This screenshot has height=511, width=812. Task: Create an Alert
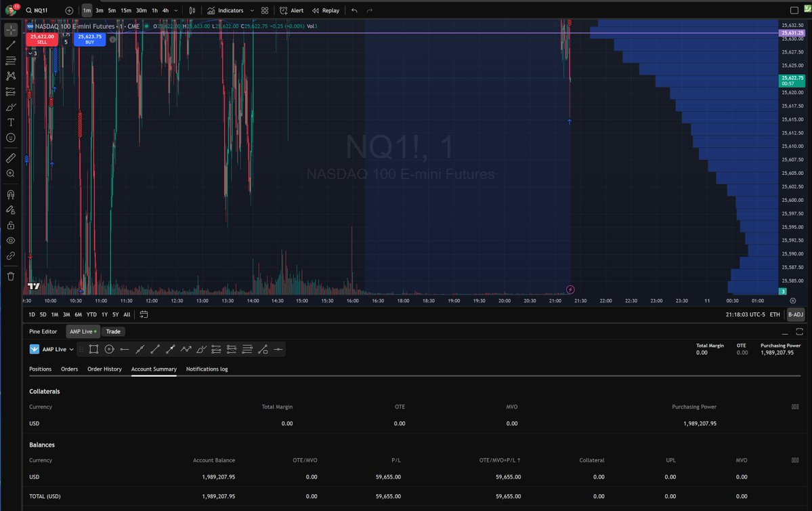tap(292, 10)
